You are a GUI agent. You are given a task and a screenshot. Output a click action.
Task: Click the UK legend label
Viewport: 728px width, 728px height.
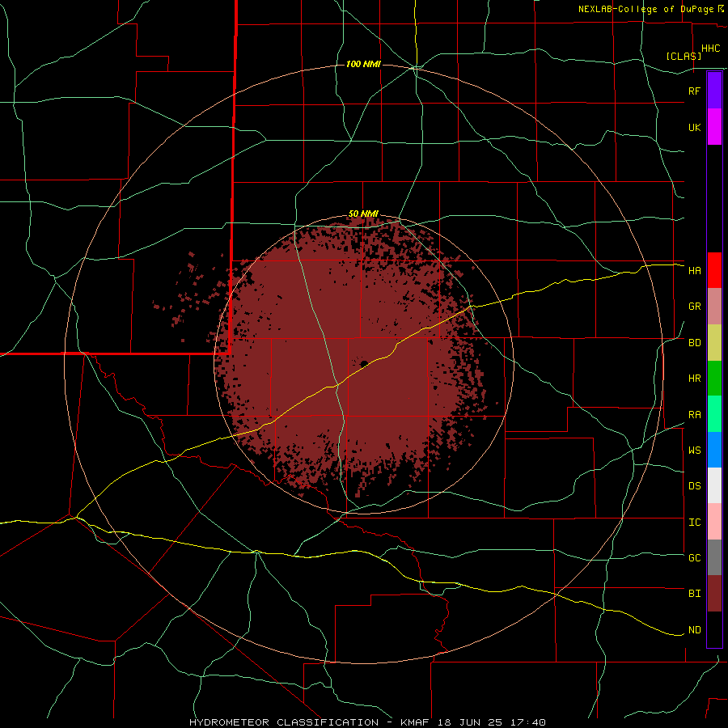click(x=694, y=128)
